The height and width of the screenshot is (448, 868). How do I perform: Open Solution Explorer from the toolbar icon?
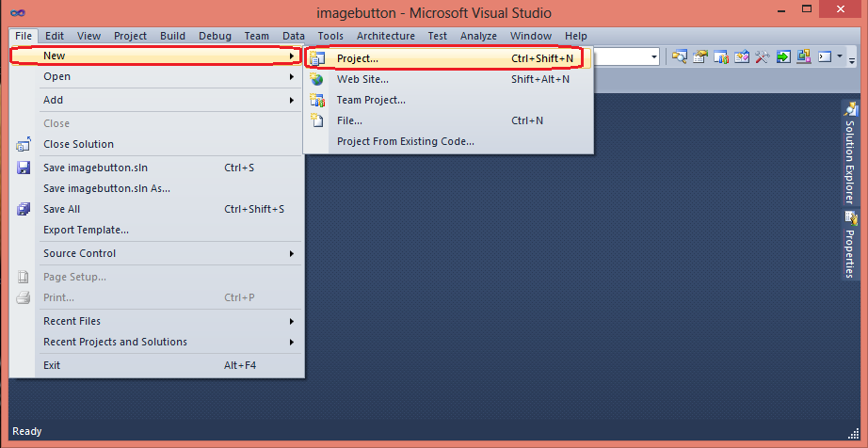point(679,56)
